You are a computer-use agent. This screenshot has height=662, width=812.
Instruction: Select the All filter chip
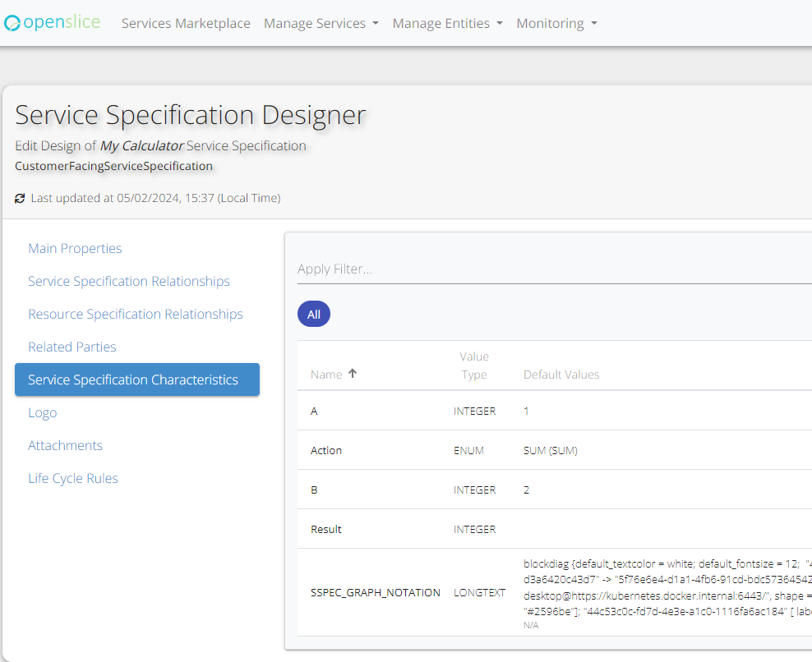pyautogui.click(x=314, y=315)
